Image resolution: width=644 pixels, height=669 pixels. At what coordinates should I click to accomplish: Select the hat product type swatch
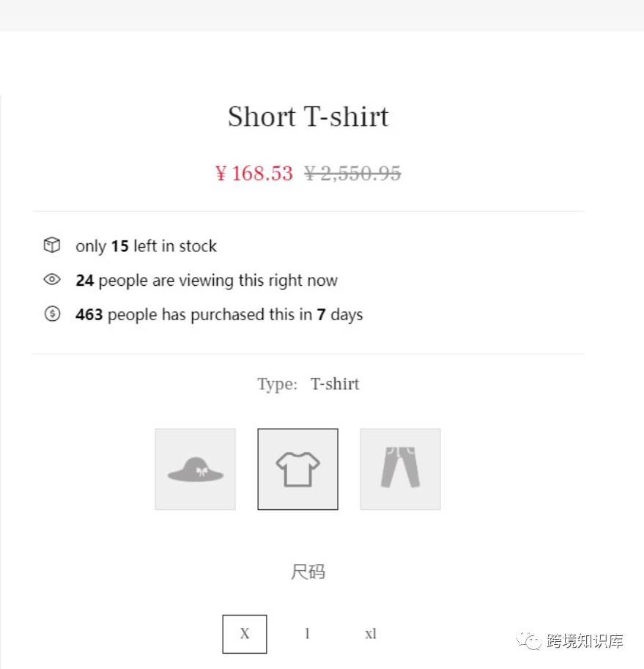pos(196,469)
